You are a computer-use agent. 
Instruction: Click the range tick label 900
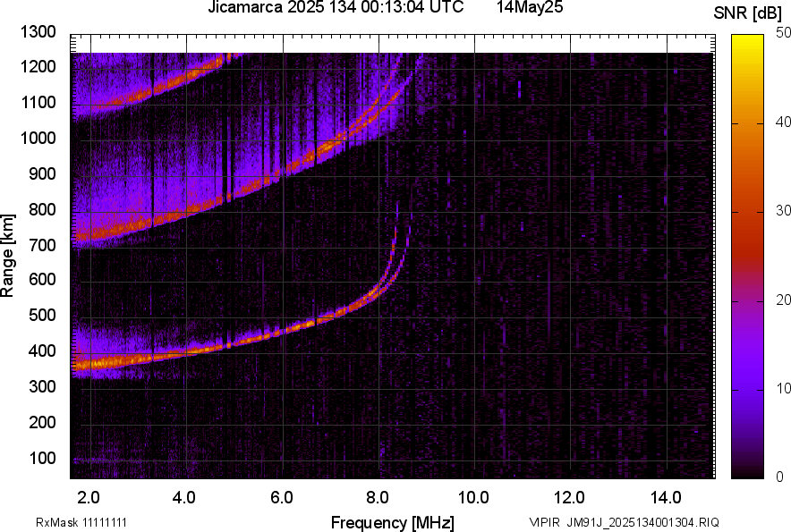click(42, 173)
